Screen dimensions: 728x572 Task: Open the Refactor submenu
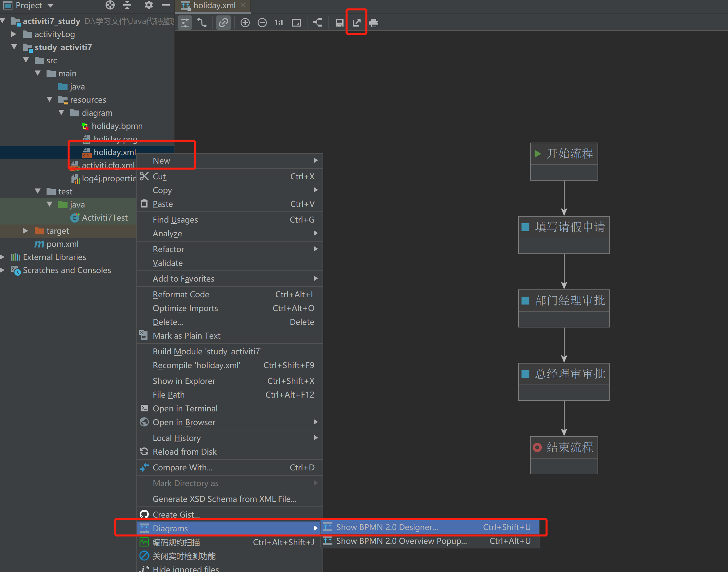point(230,249)
